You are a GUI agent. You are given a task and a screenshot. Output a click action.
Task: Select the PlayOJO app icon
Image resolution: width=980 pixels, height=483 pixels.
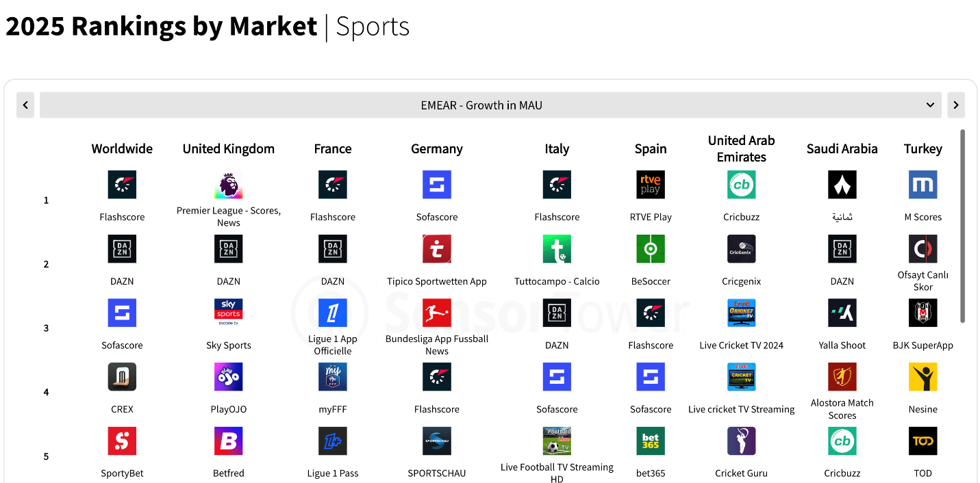tap(229, 377)
